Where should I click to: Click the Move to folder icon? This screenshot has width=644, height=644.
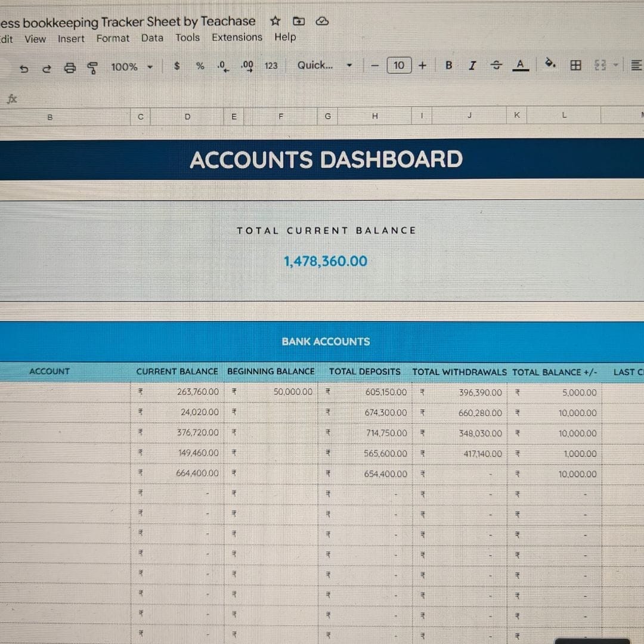tap(299, 21)
